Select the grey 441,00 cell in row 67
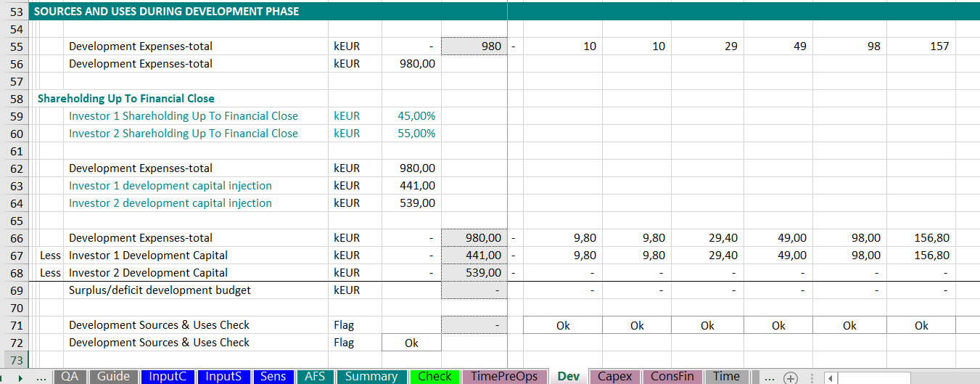Viewport: 980px width, 384px height. 474,256
